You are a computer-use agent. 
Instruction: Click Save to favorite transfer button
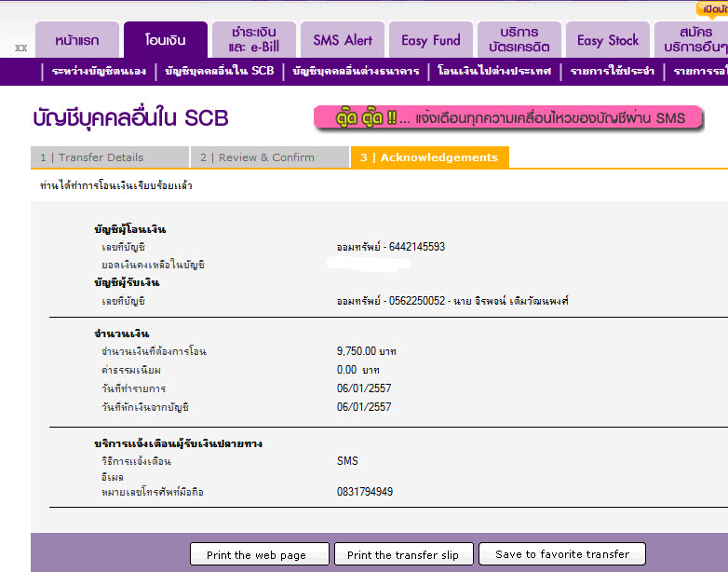tap(562, 554)
